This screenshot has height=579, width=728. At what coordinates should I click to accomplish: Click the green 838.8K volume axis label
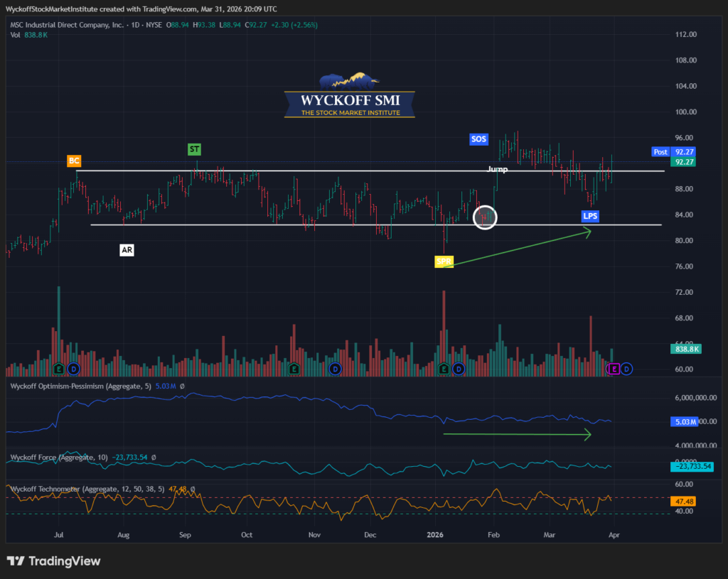click(x=685, y=349)
